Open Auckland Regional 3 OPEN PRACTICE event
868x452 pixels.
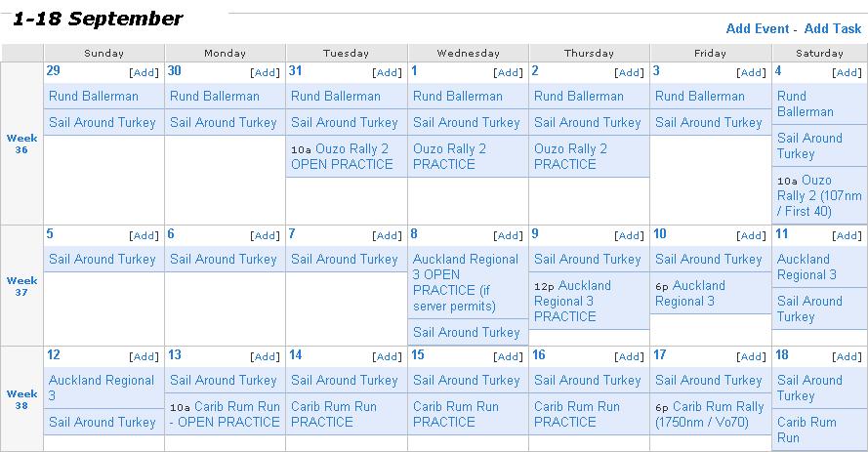[x=465, y=282]
